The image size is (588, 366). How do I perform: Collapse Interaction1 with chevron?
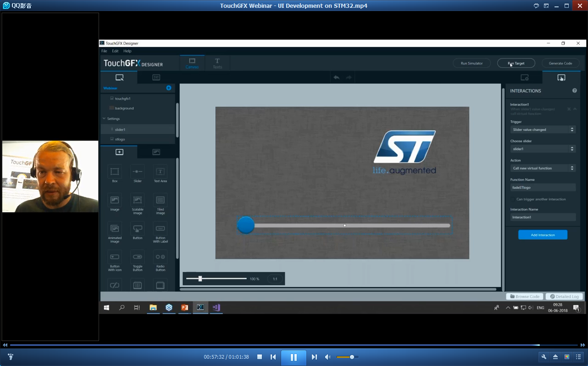tap(575, 109)
